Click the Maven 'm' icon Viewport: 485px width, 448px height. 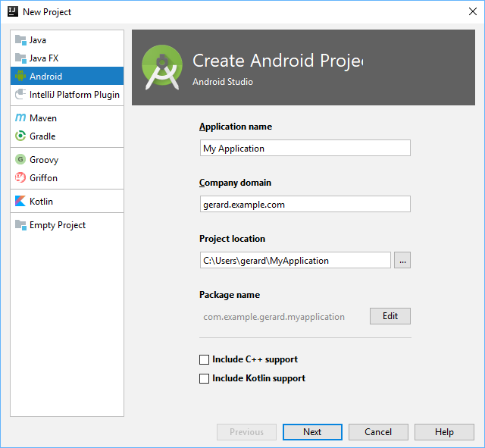tap(20, 118)
